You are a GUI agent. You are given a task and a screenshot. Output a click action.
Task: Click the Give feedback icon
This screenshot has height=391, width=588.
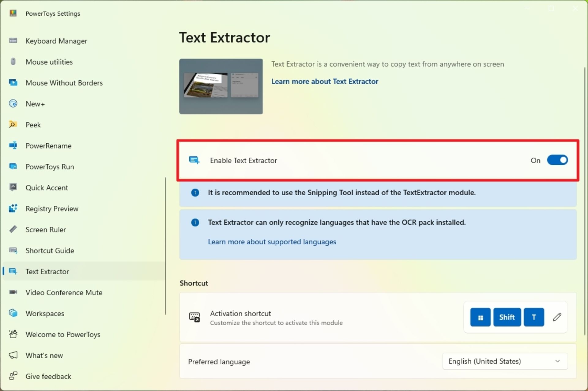point(13,376)
